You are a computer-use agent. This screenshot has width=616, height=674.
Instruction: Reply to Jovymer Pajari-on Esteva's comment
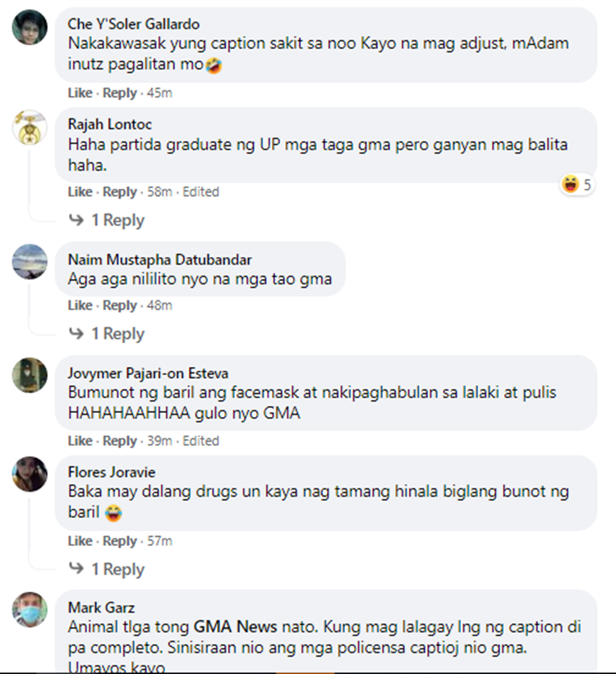pos(120,441)
